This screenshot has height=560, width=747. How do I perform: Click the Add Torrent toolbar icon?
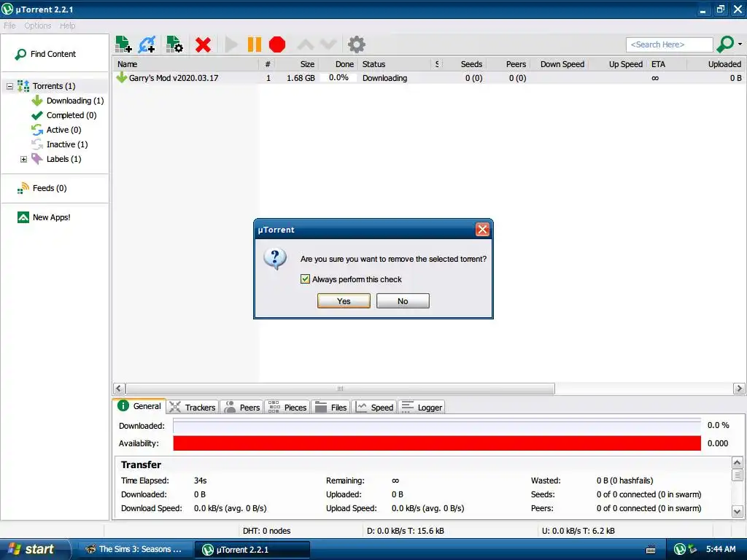coord(123,44)
